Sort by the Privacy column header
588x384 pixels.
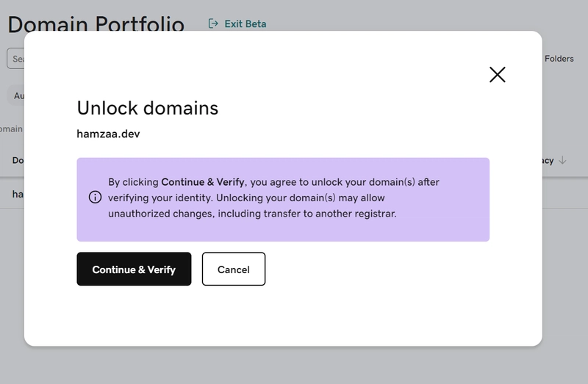tap(548, 160)
